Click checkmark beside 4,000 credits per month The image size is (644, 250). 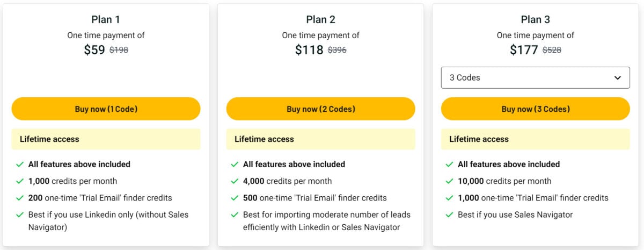point(235,181)
